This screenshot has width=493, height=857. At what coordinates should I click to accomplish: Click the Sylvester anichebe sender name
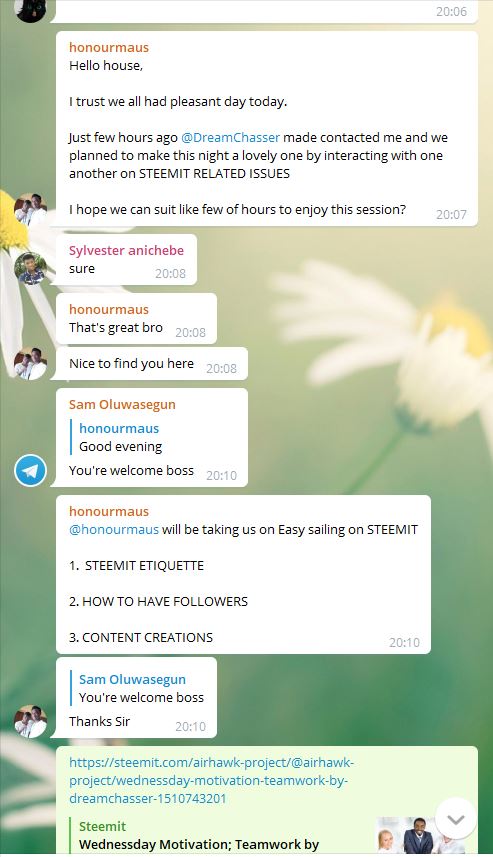pos(126,250)
